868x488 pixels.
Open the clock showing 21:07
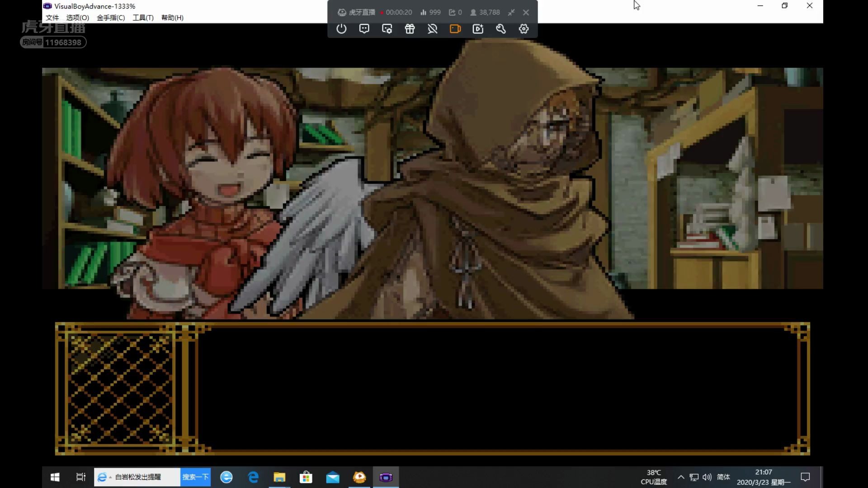pos(764,477)
